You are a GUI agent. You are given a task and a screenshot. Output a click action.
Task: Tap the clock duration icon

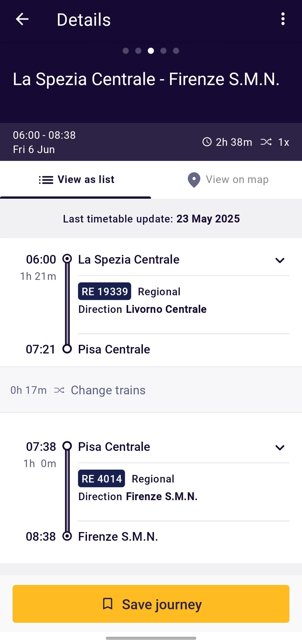click(x=207, y=142)
